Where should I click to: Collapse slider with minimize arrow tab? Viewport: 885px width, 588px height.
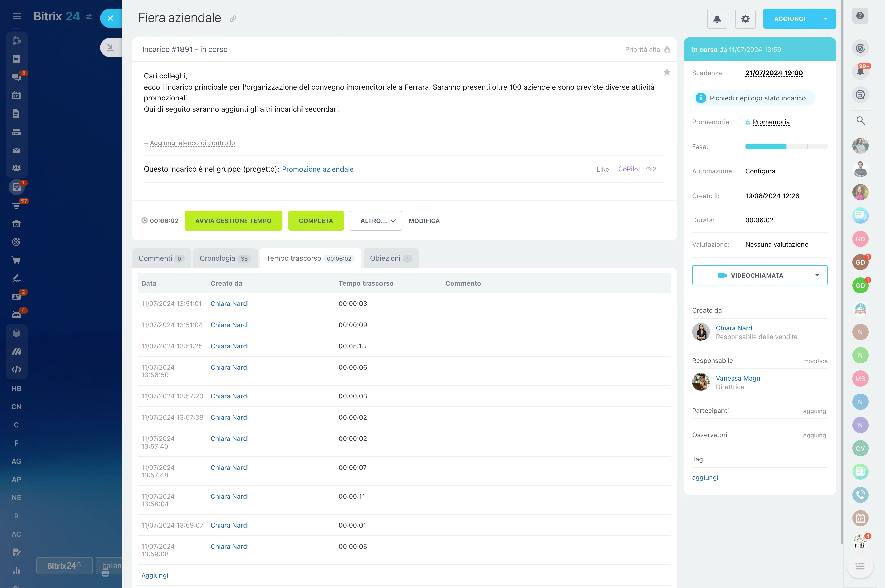(x=110, y=47)
